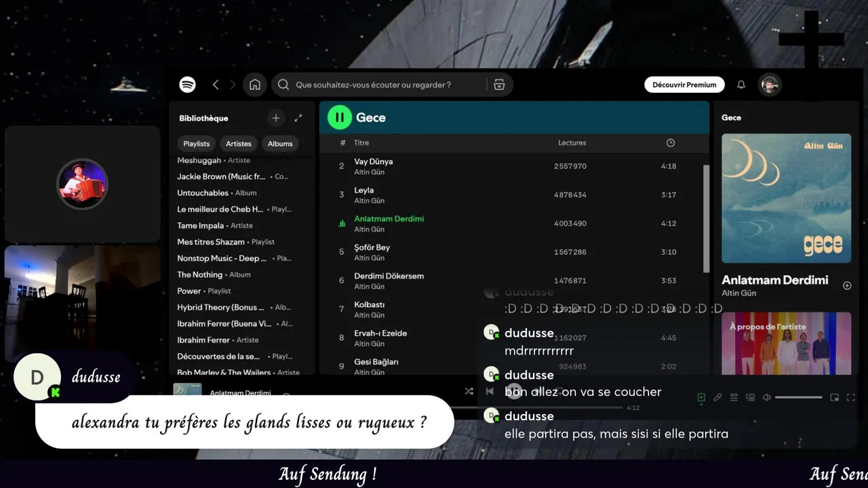Select the Albums filter chip

click(x=280, y=144)
